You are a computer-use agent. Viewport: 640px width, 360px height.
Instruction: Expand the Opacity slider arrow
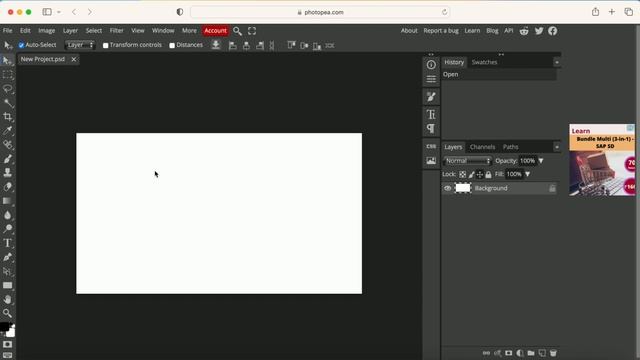(x=541, y=161)
